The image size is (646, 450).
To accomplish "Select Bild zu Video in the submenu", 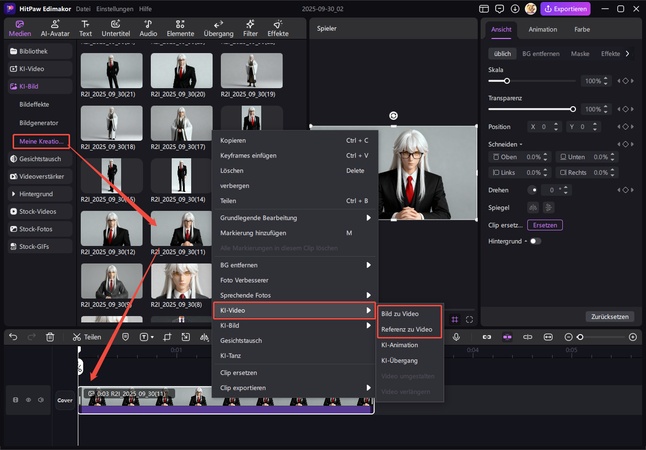I will click(x=400, y=314).
